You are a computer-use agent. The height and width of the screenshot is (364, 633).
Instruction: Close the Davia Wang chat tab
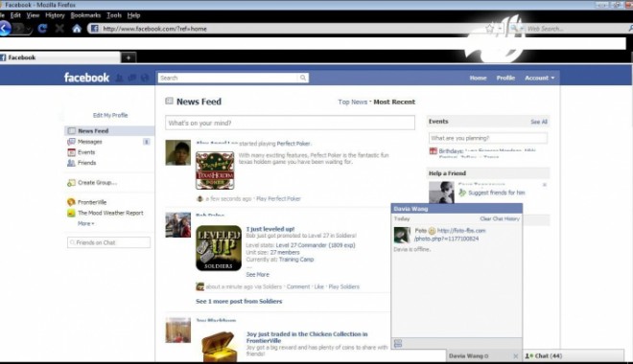(x=516, y=356)
